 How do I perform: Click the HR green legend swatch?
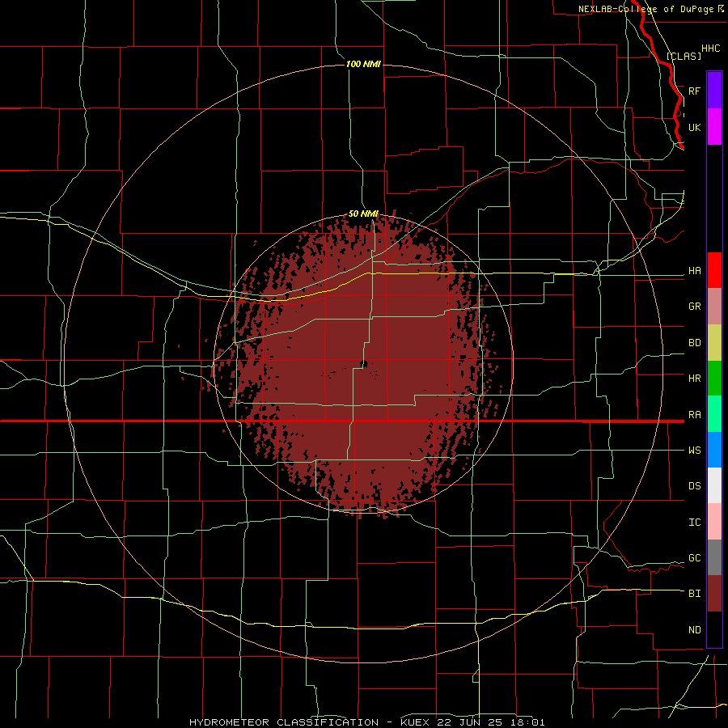714,379
